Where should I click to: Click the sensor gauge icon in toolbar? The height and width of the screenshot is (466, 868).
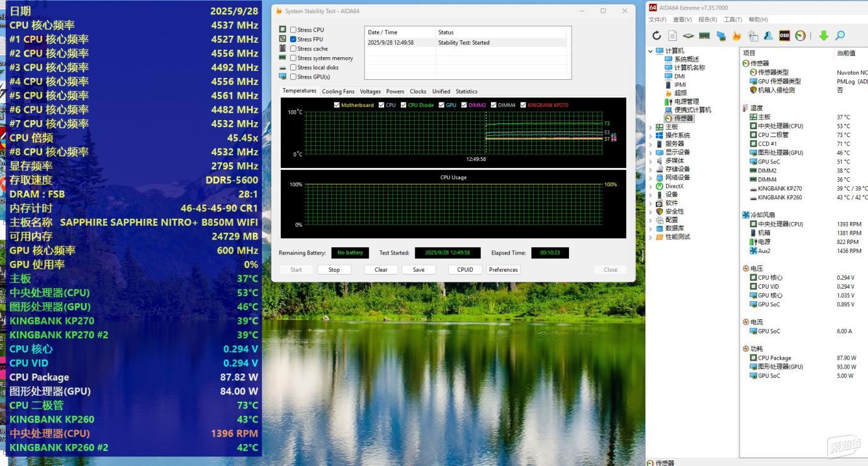tap(800, 36)
